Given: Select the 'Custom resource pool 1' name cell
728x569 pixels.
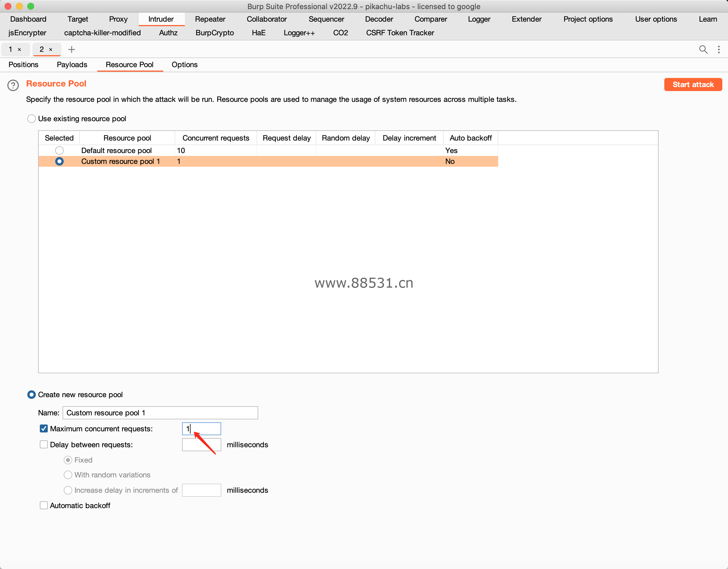Looking at the screenshot, I should (127, 161).
